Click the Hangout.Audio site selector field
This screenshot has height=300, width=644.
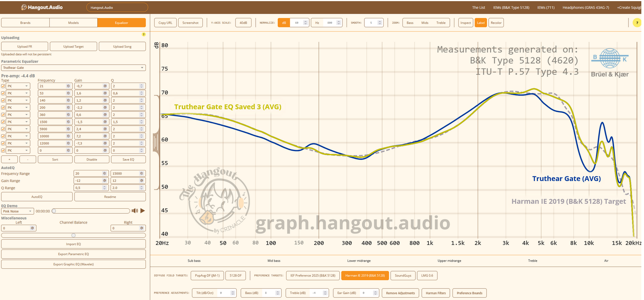coord(117,8)
